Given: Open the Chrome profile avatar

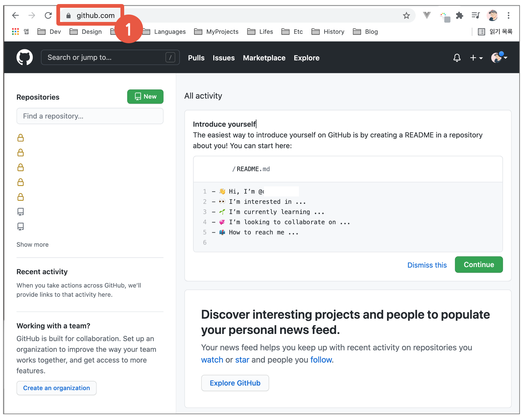Looking at the screenshot, I should tap(492, 15).
